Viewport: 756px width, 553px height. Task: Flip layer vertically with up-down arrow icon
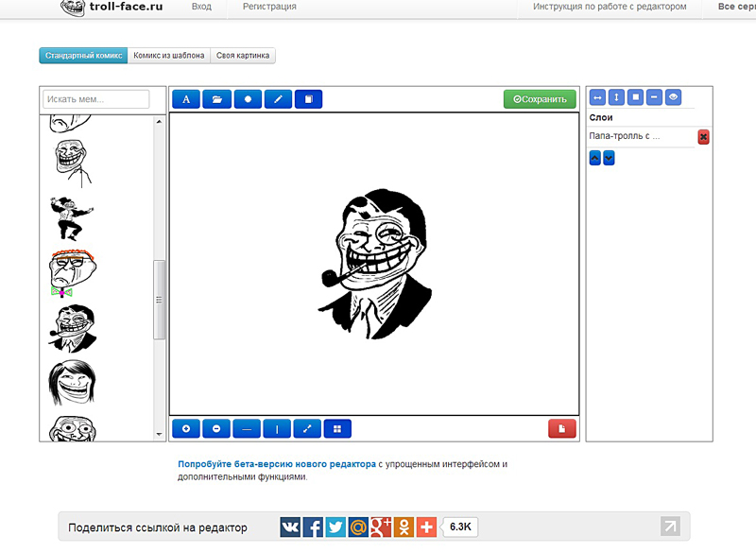tap(616, 97)
